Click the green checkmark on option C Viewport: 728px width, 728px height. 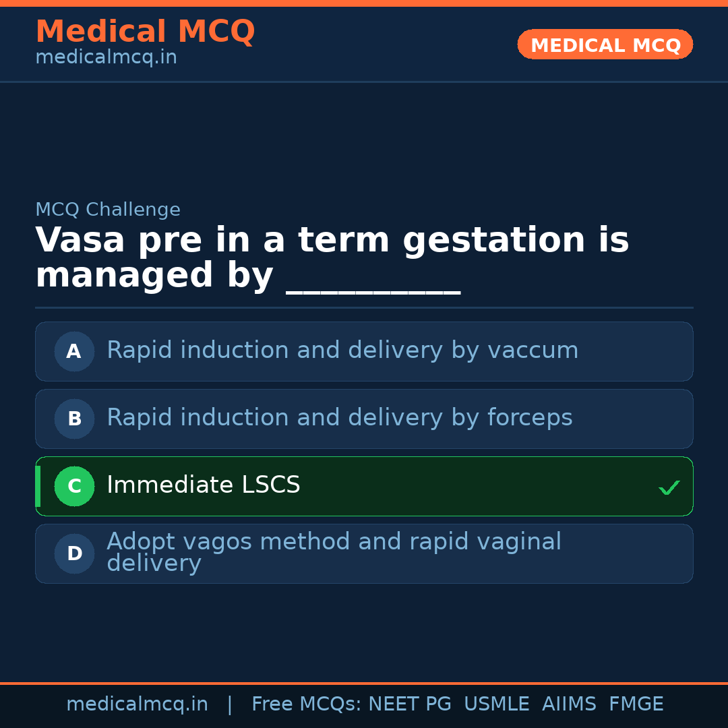(669, 487)
